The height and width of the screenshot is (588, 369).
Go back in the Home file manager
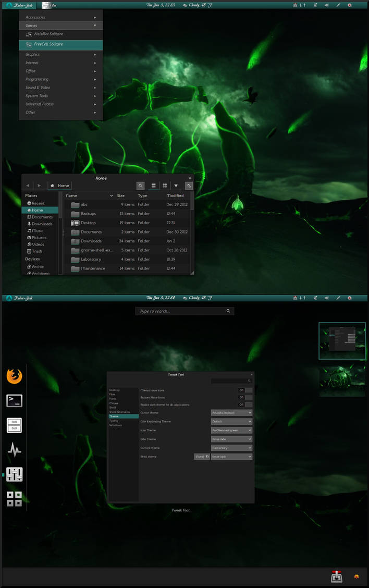click(28, 186)
